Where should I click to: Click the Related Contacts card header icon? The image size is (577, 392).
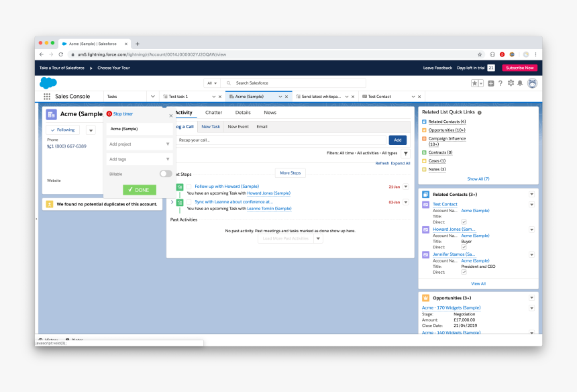[x=426, y=195]
